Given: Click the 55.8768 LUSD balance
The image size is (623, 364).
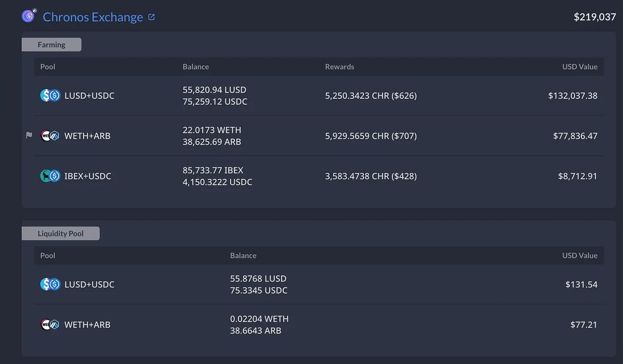Looking at the screenshot, I should 258,279.
